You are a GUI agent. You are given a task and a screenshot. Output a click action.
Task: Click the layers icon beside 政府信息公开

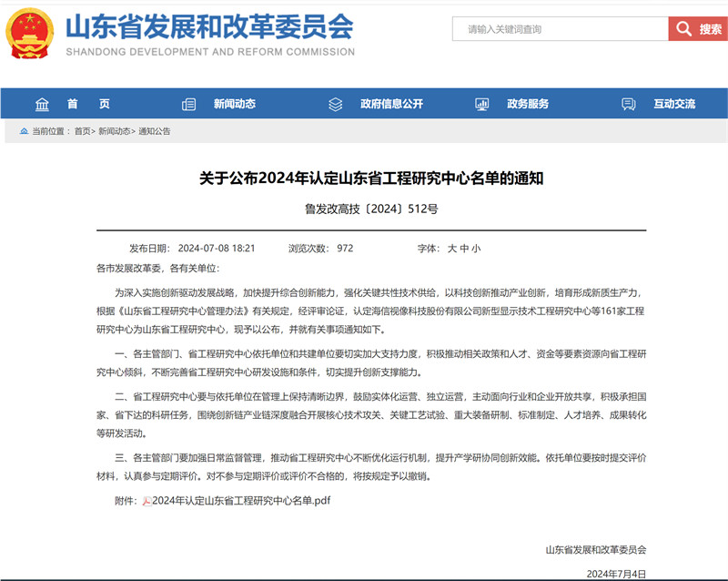335,104
